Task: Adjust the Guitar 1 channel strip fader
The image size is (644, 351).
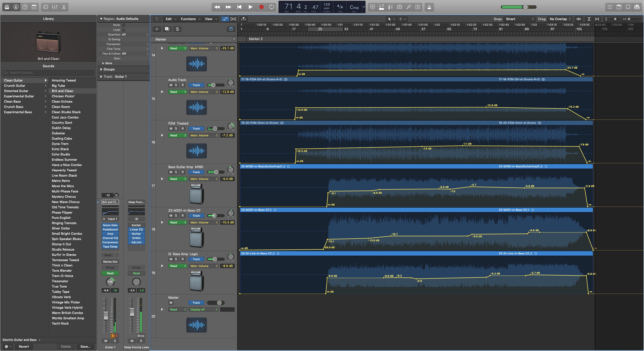Action: (106, 315)
